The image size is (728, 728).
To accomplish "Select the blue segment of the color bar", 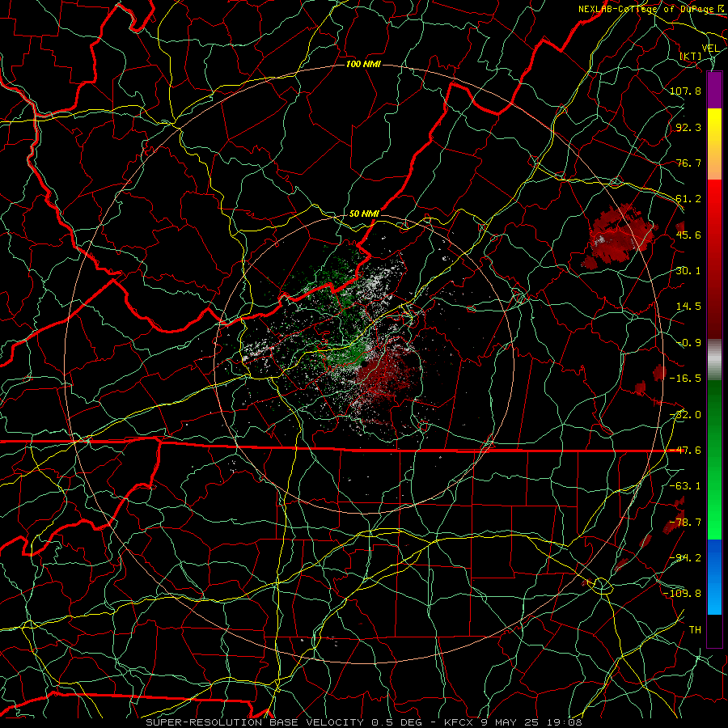I will coord(714,577).
